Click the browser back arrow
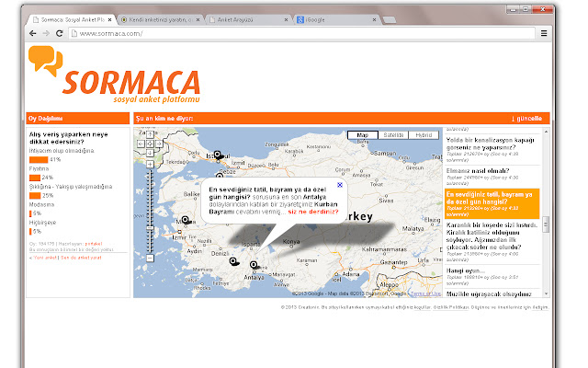The width and height of the screenshot is (588, 368). 33,33
